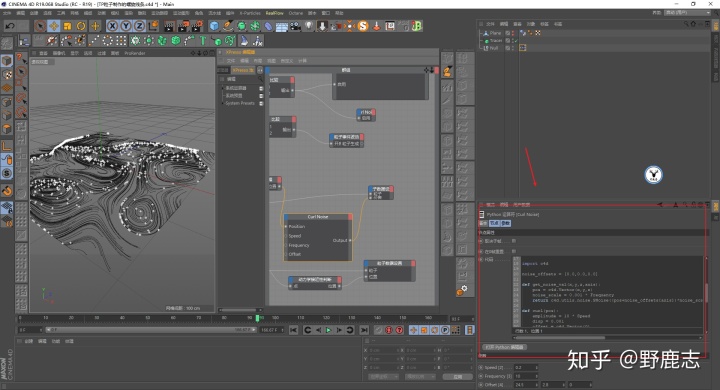Open ProRender viewport menu
This screenshot has height=390, width=720.
(135, 53)
